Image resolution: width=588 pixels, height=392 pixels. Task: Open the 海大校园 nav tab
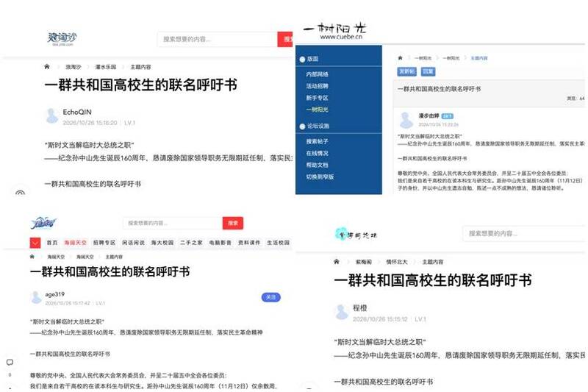click(162, 243)
